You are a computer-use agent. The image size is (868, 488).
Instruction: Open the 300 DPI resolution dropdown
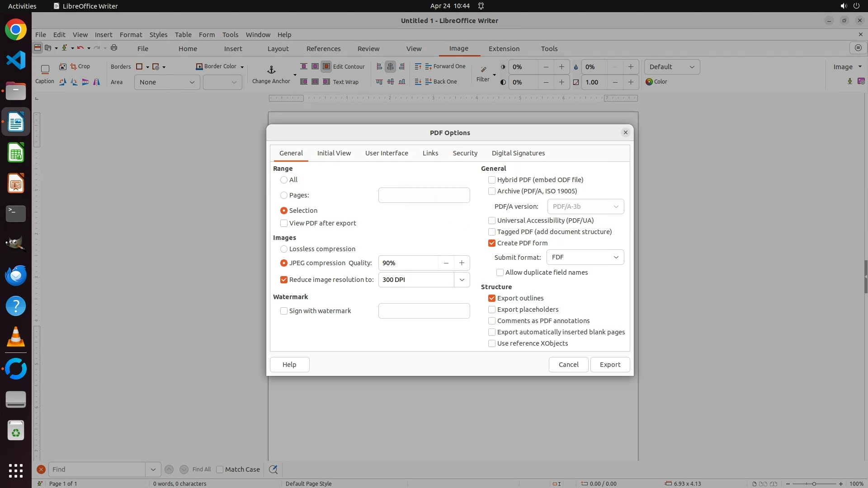pyautogui.click(x=462, y=280)
